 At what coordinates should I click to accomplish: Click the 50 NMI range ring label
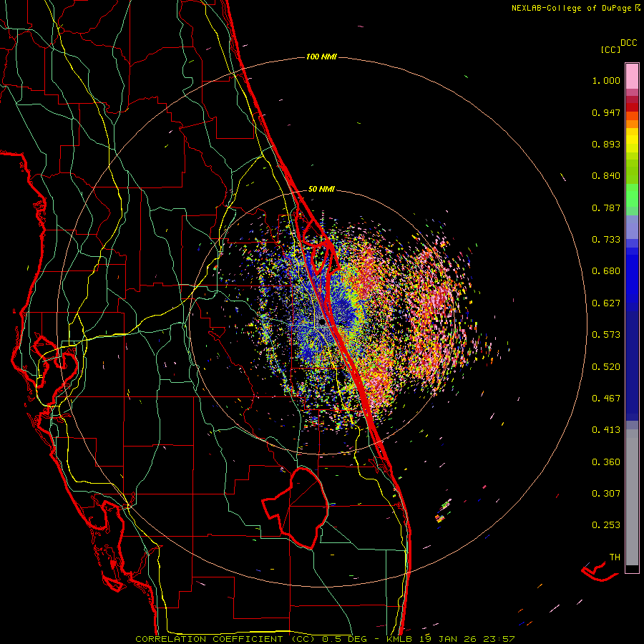(x=321, y=190)
